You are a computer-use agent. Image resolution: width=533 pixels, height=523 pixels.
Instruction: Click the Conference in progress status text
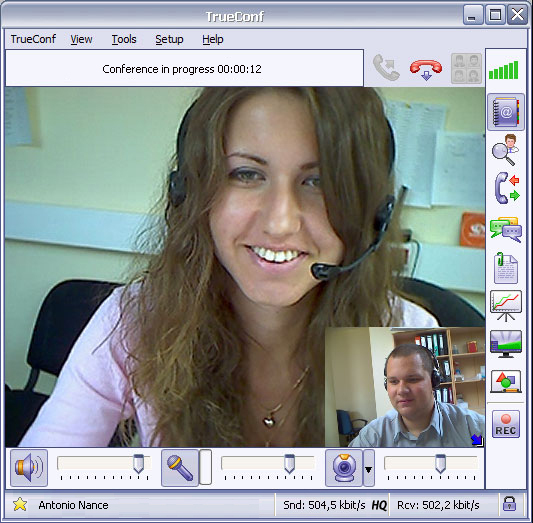click(x=182, y=69)
